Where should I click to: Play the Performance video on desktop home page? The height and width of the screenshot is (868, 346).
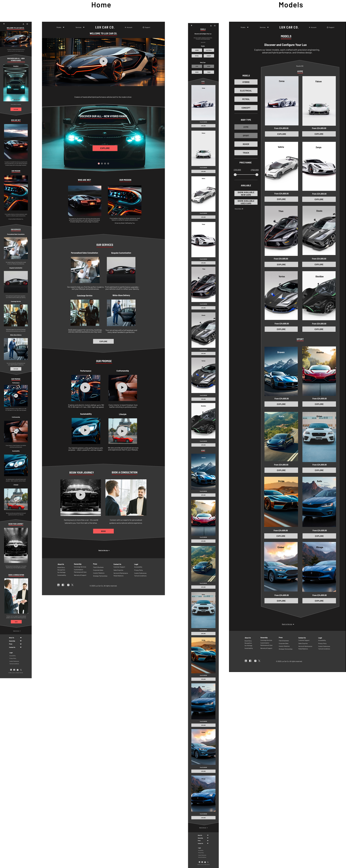(85, 388)
